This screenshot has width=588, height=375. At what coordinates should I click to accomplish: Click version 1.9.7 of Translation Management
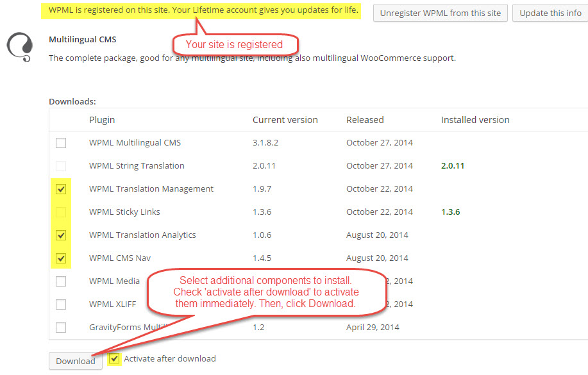pyautogui.click(x=262, y=189)
